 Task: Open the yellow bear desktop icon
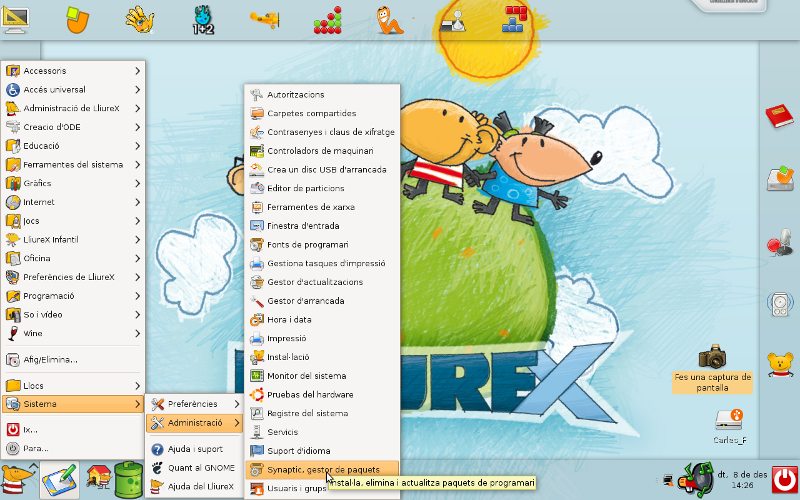pyautogui.click(x=780, y=365)
